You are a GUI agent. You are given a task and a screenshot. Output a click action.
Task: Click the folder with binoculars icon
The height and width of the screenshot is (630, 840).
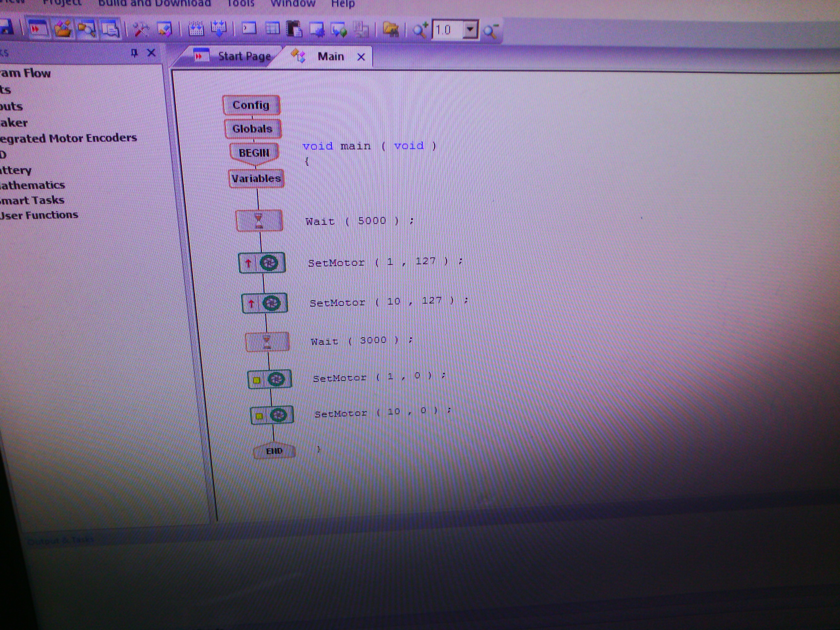(x=391, y=30)
